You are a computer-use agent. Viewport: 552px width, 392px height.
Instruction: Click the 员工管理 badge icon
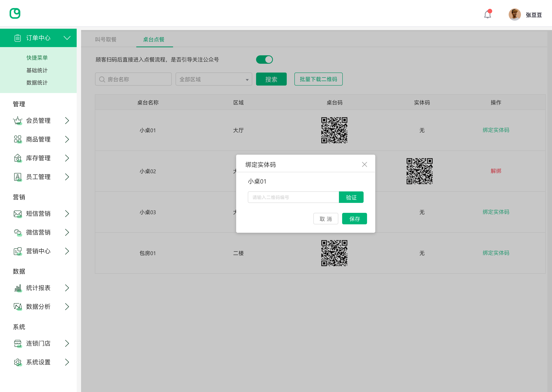click(x=17, y=177)
